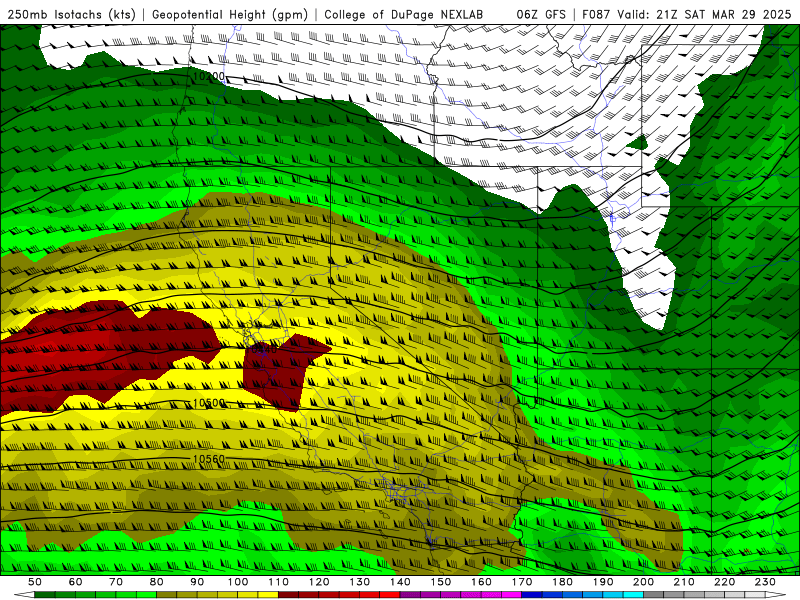The image size is (800, 600).
Task: Click the 10500 height contour label
Action: coord(209,403)
